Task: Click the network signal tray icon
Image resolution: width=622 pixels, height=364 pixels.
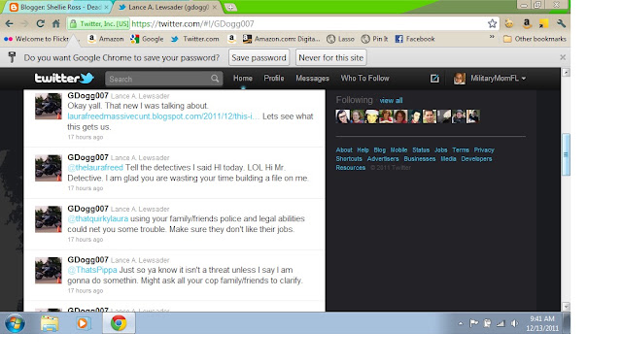Action: click(x=501, y=323)
